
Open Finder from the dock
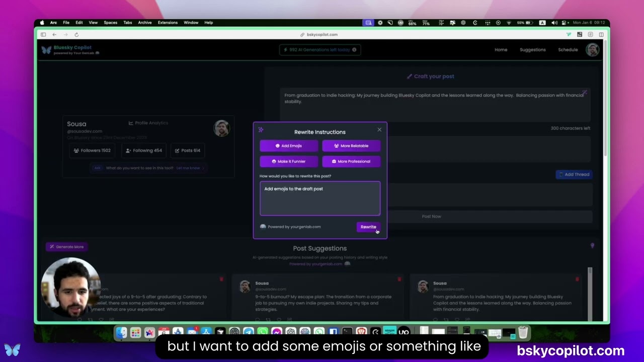121,332
